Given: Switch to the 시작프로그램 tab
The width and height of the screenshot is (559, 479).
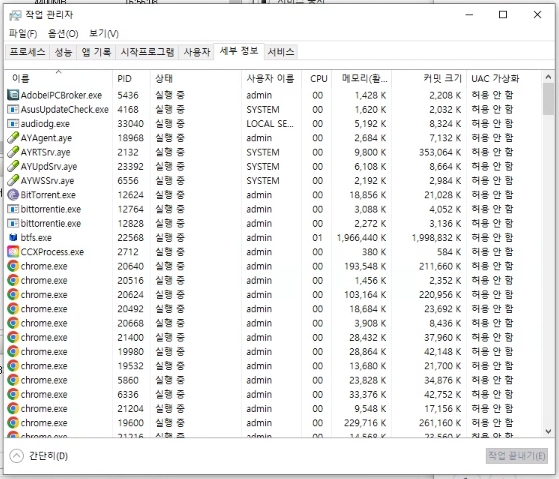Looking at the screenshot, I should coord(147,52).
